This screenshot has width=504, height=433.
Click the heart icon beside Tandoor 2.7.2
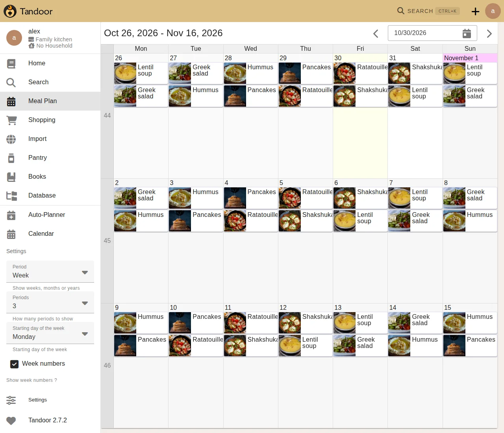[11, 420]
